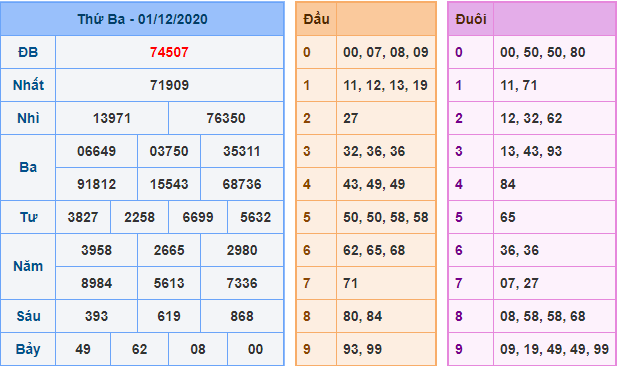
Task: Click the Nhất prize number 71909
Action: 169,85
